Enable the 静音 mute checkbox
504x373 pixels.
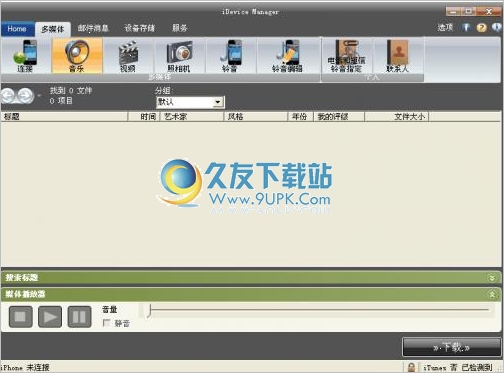pos(106,323)
